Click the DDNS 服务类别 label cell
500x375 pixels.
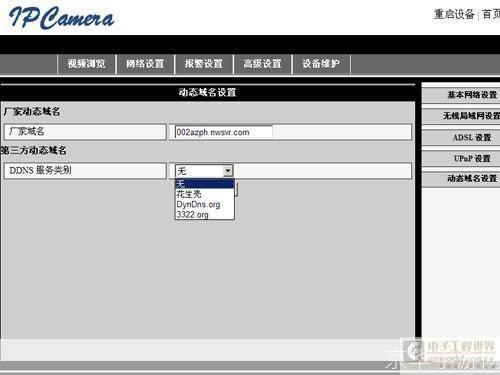pyautogui.click(x=85, y=171)
